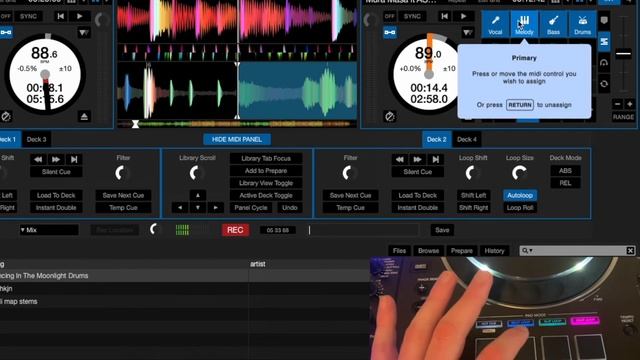The image size is (640, 360).
Task: Select the Drums stem icon
Action: point(582,24)
